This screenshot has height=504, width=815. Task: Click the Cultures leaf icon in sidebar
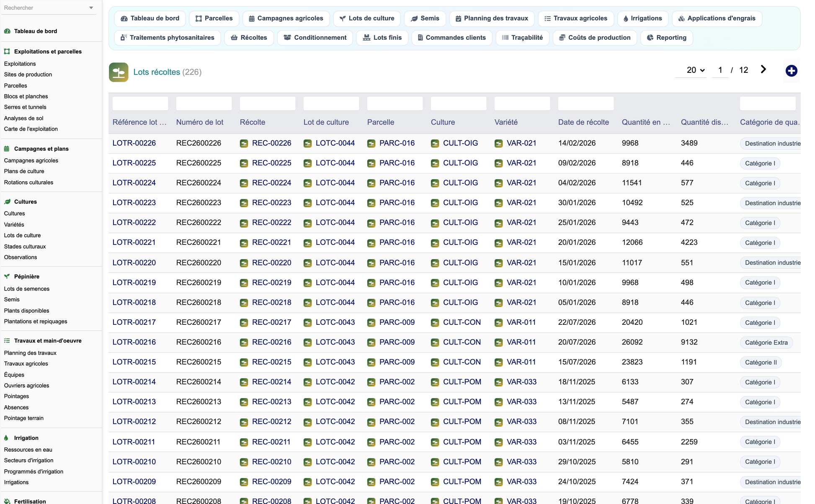pyautogui.click(x=7, y=202)
